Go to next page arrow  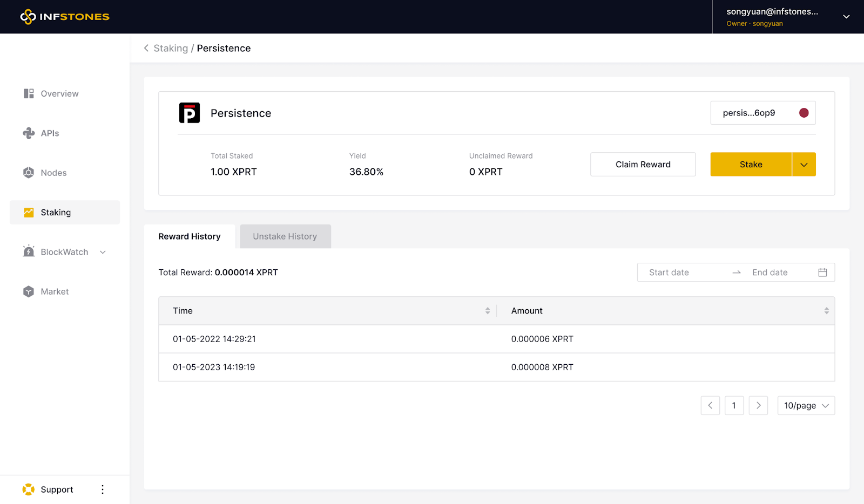click(758, 405)
